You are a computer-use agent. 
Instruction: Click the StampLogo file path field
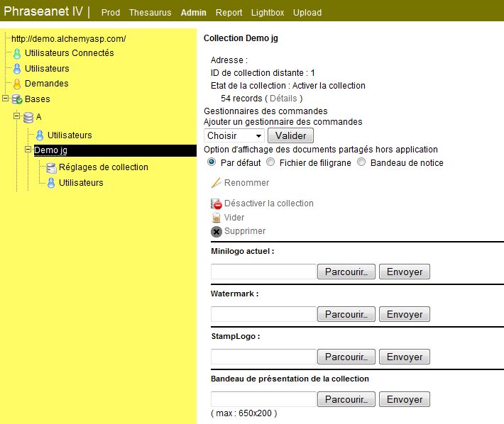(263, 357)
